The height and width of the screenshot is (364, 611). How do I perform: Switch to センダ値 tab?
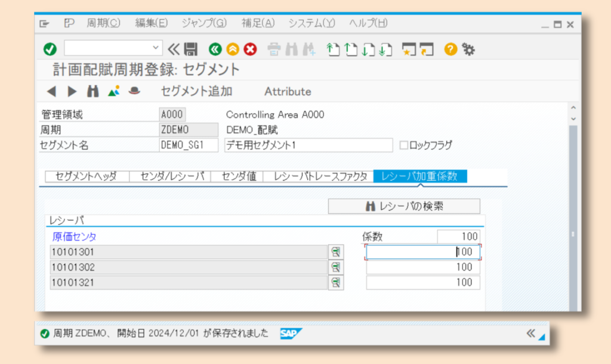click(x=237, y=176)
